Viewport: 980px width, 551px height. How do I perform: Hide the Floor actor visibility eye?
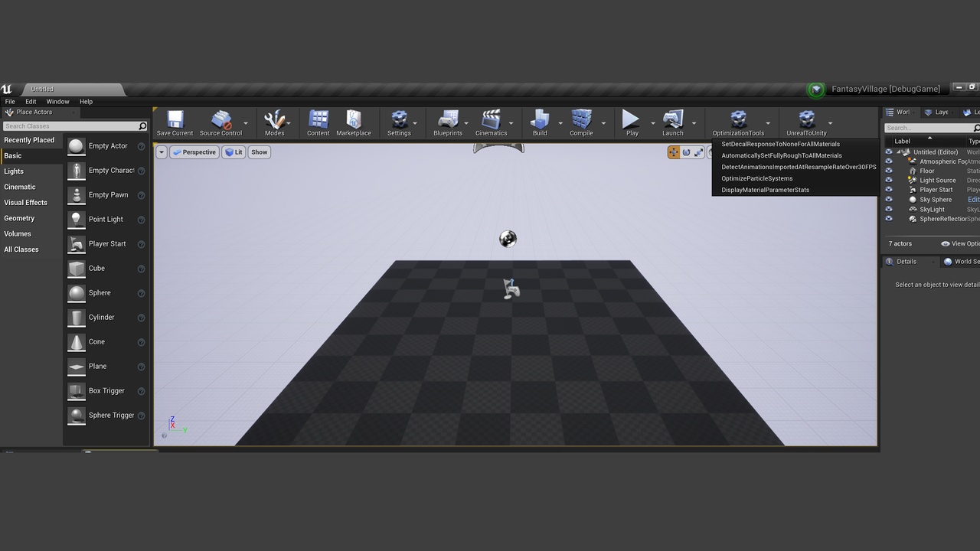[889, 171]
